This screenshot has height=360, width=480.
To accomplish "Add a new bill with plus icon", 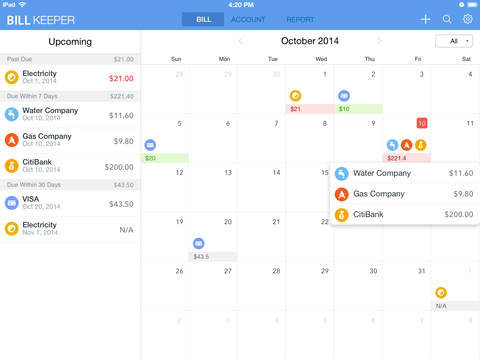I will click(425, 19).
